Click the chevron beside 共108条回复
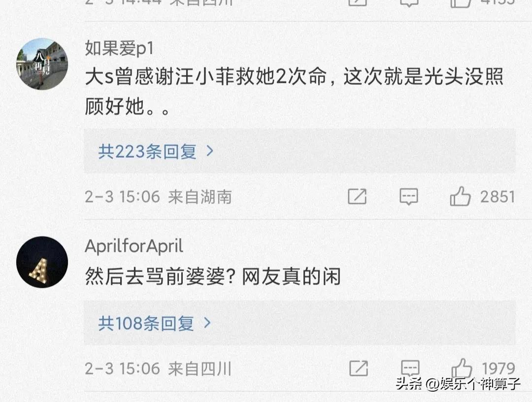Screen dimensions: 532x402 (x=208, y=323)
